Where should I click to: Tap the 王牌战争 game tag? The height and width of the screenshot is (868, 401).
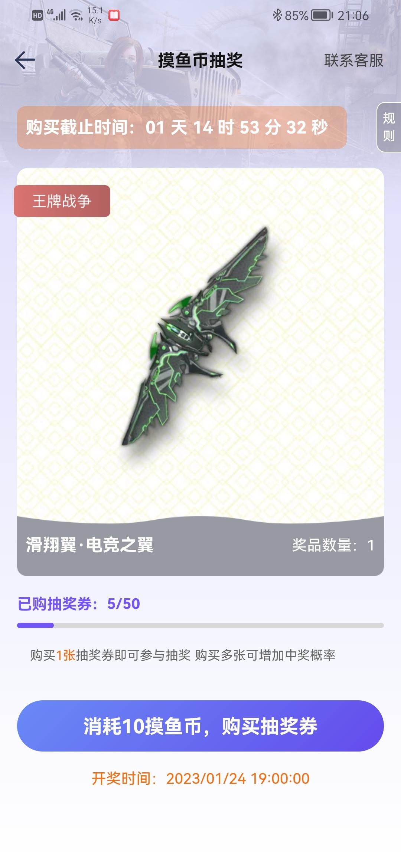click(62, 201)
